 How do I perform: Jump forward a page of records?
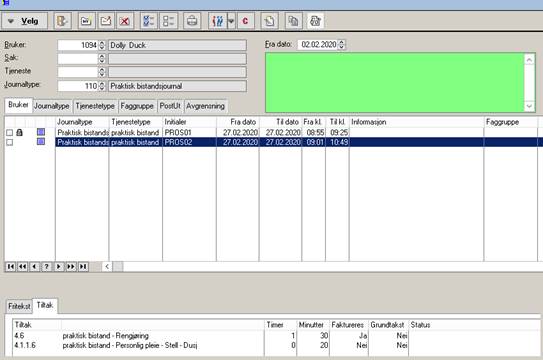[71, 267]
